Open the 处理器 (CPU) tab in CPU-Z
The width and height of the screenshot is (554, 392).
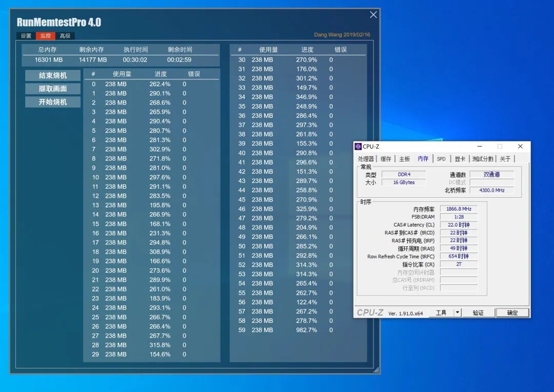tap(366, 159)
